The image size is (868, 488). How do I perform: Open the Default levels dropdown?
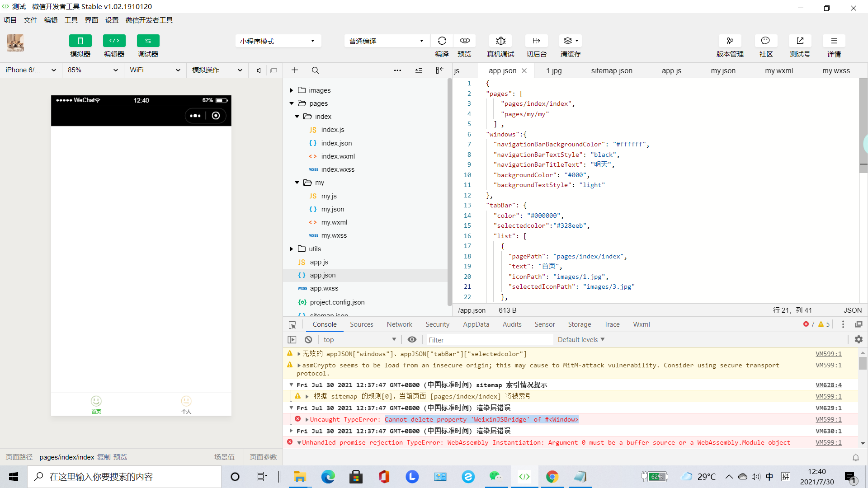pos(581,340)
